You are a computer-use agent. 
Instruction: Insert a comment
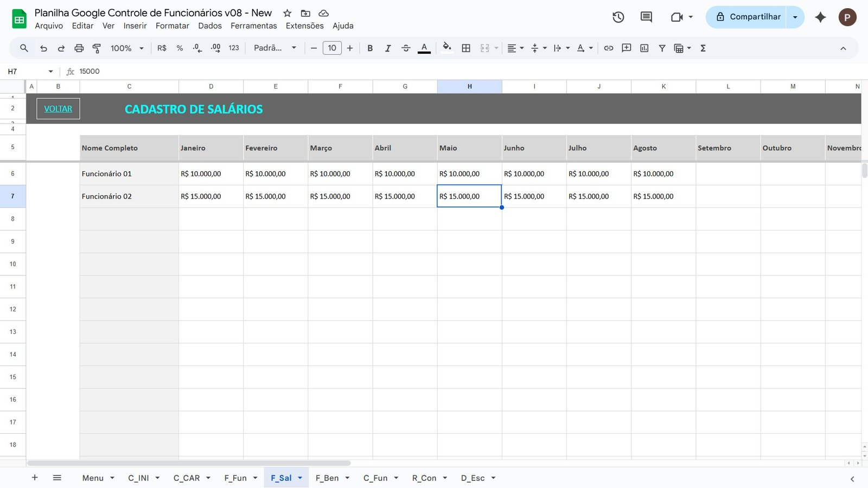click(626, 48)
